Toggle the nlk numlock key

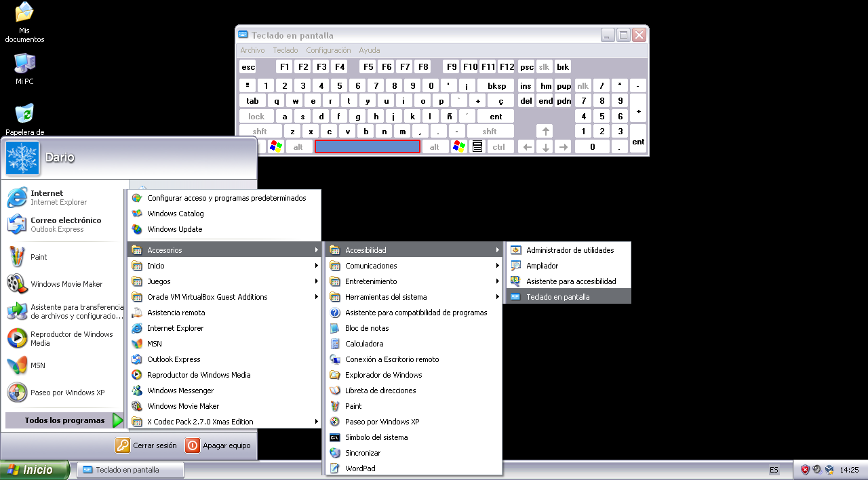click(583, 85)
